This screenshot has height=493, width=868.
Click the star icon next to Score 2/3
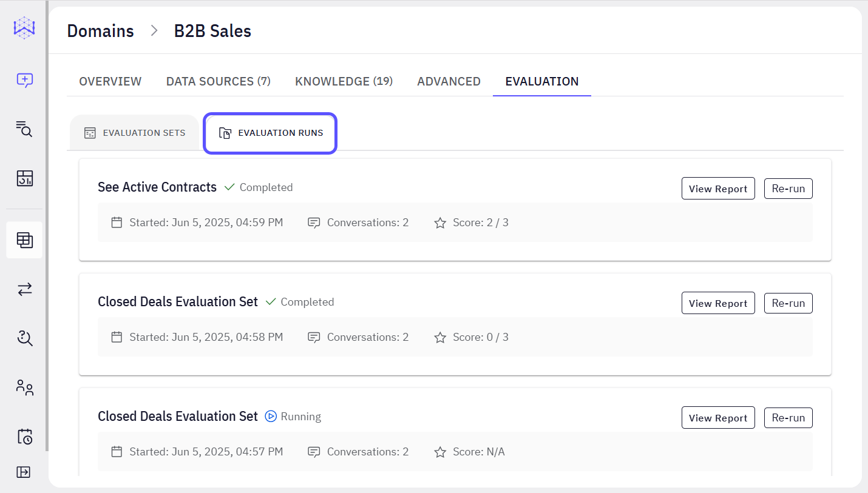tap(440, 222)
